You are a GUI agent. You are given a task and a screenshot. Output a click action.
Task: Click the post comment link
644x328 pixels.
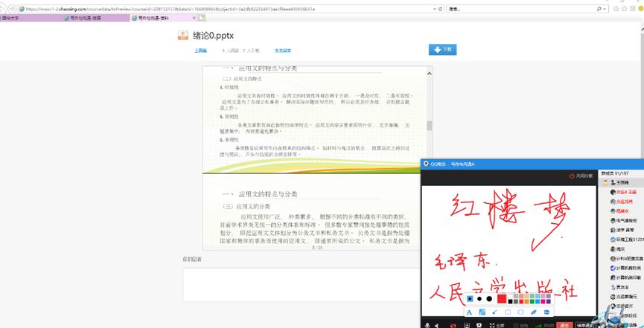283,51
